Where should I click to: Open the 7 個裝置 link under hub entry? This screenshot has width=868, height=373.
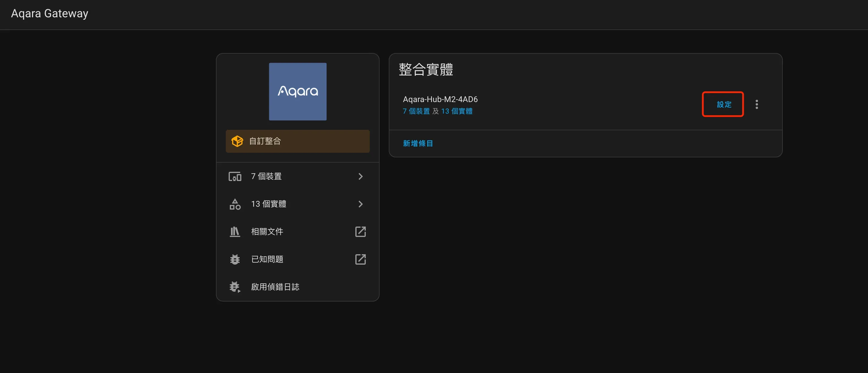[x=416, y=111]
